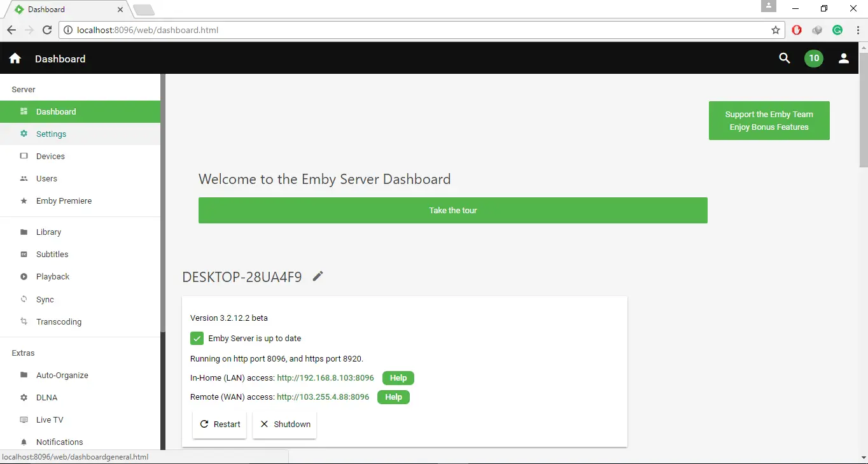This screenshot has height=464, width=868.
Task: Click the Settings gear icon in the sidebar
Action: [24, 134]
